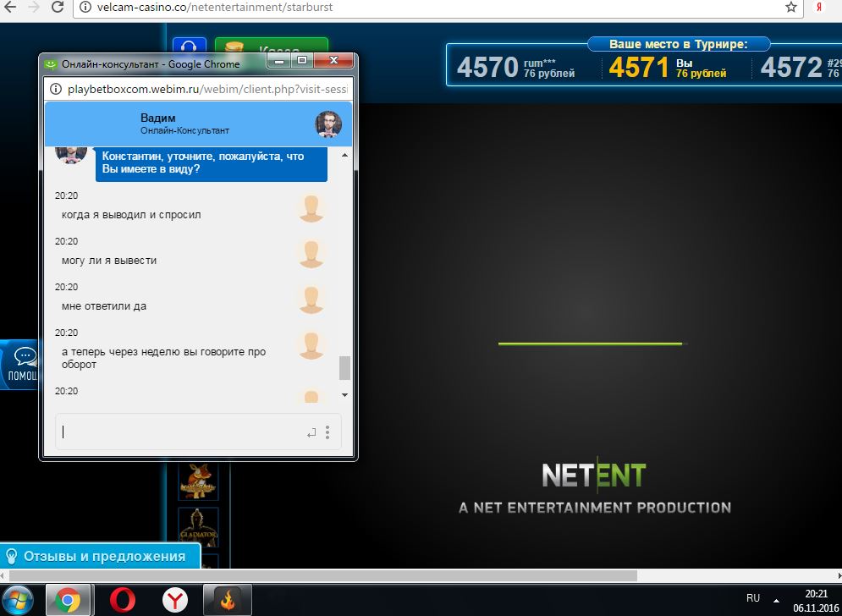The height and width of the screenshot is (616, 842).
Task: Select the fox slot game thumbnail
Action: pyautogui.click(x=198, y=480)
